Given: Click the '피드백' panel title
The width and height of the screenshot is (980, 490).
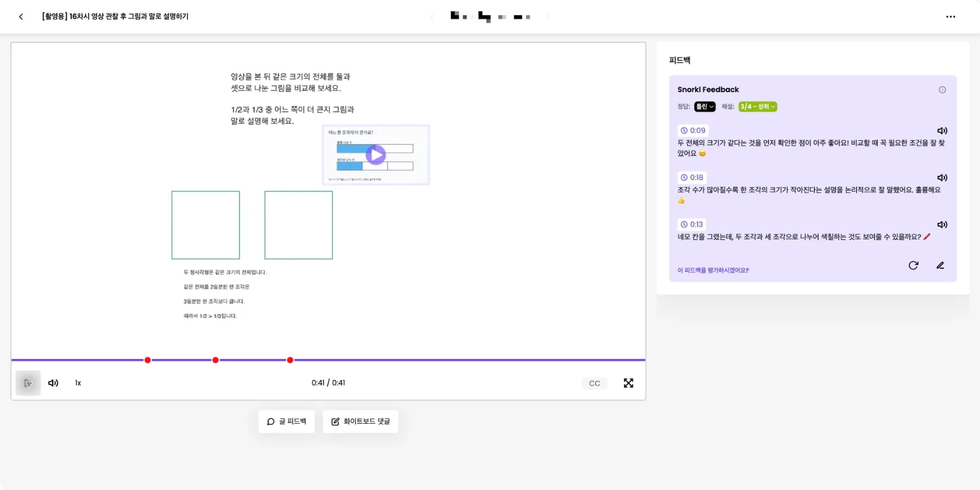Looking at the screenshot, I should point(680,60).
